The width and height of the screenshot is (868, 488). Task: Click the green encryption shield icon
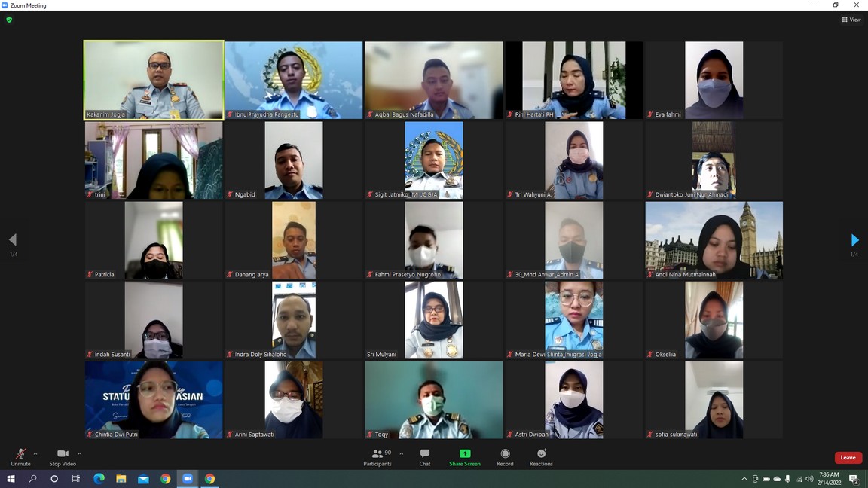pyautogui.click(x=9, y=20)
